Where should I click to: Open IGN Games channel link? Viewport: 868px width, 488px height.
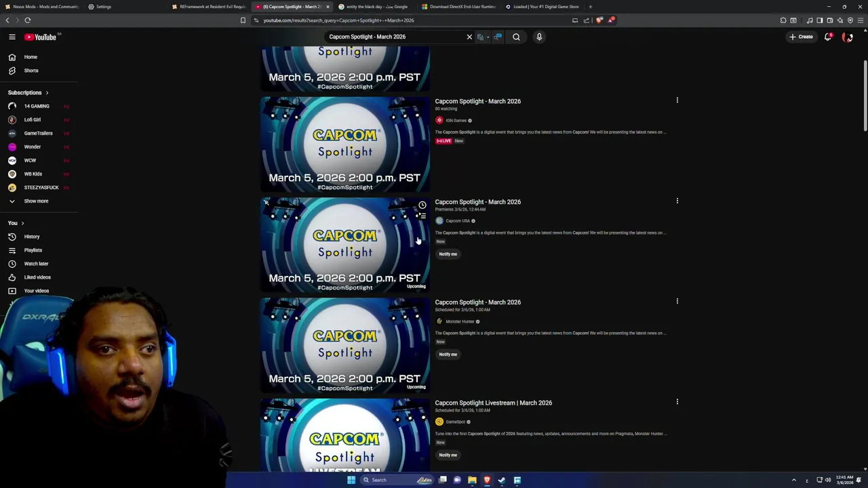(456, 121)
